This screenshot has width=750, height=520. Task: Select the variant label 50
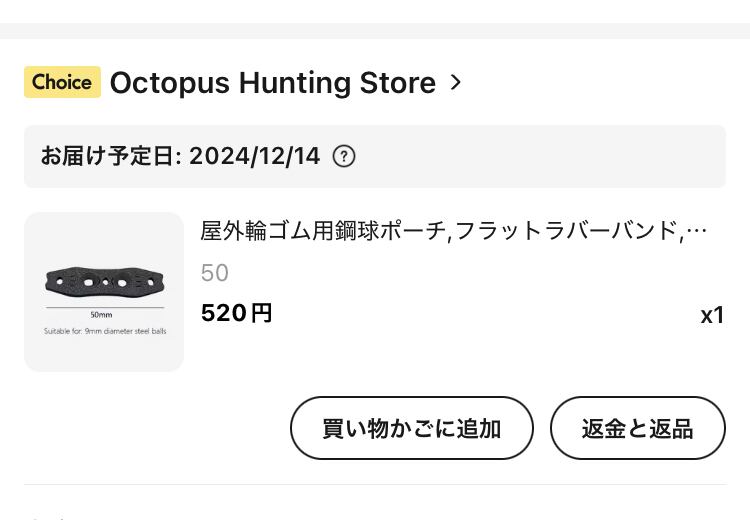(214, 273)
